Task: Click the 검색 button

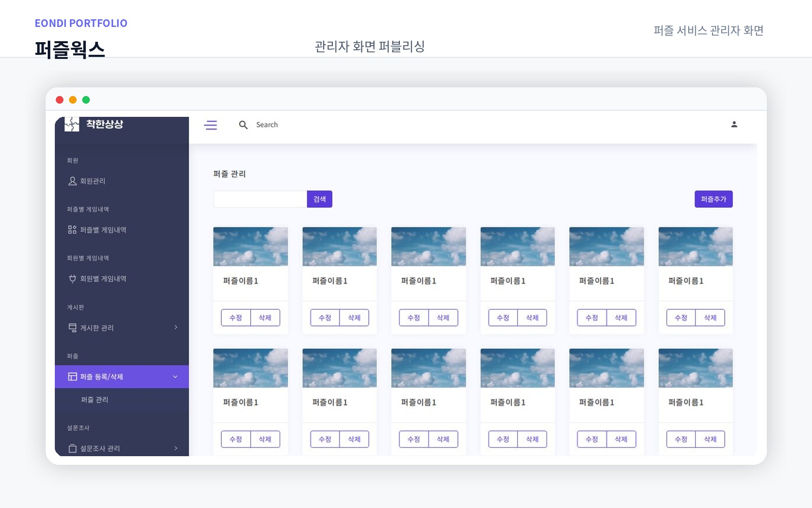Action: tap(320, 199)
